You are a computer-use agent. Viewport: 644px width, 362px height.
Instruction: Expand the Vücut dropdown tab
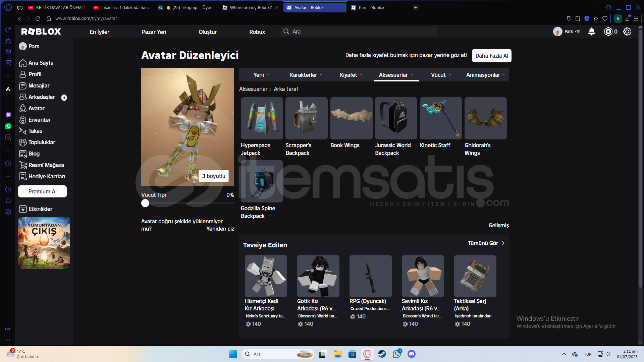pos(441,75)
